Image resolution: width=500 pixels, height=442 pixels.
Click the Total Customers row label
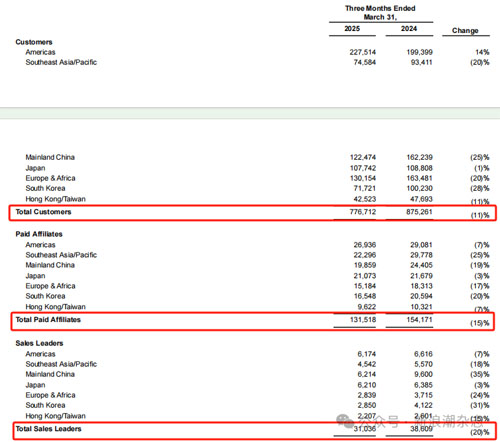tap(43, 212)
